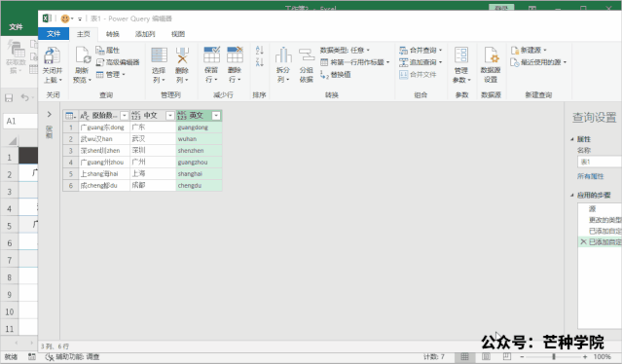622x364 pixels.
Task: Open the Advanced Editor (高级编辑器)
Action: click(x=118, y=62)
